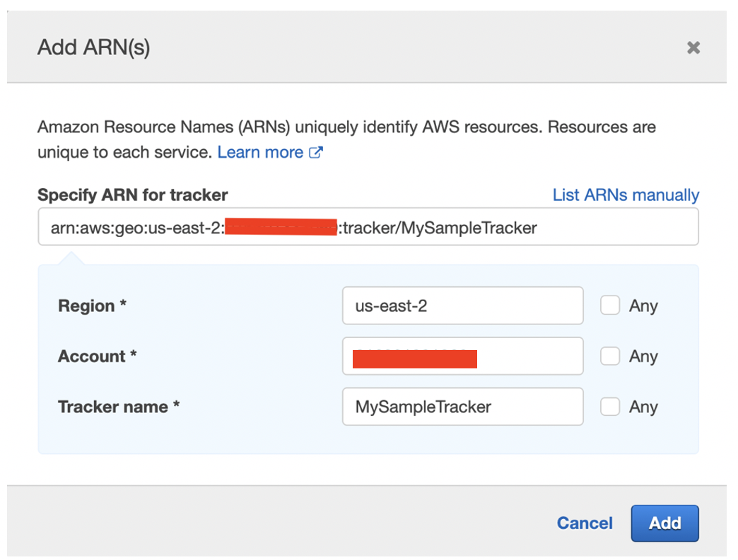Cancel the Add ARN dialog
Screen dimensions: 738x560
pyautogui.click(x=585, y=523)
